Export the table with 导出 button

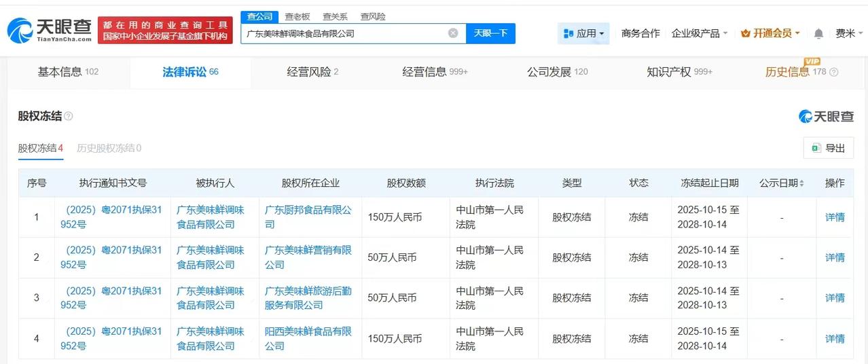(828, 148)
